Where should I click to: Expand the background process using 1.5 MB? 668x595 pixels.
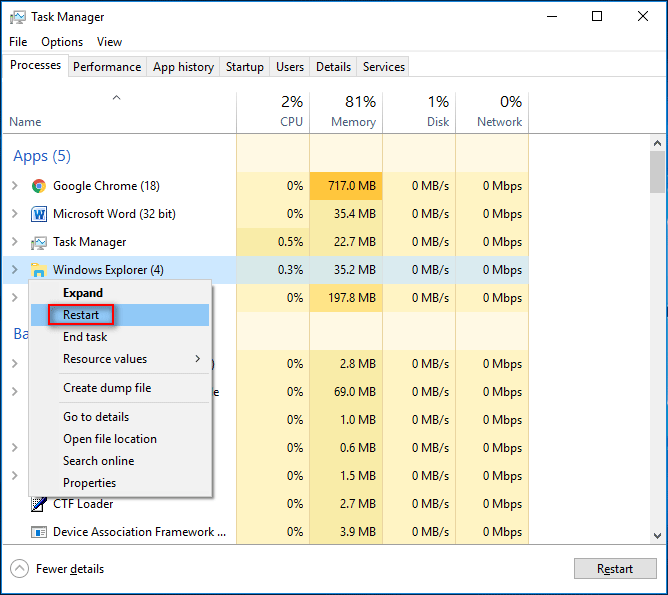(x=15, y=476)
